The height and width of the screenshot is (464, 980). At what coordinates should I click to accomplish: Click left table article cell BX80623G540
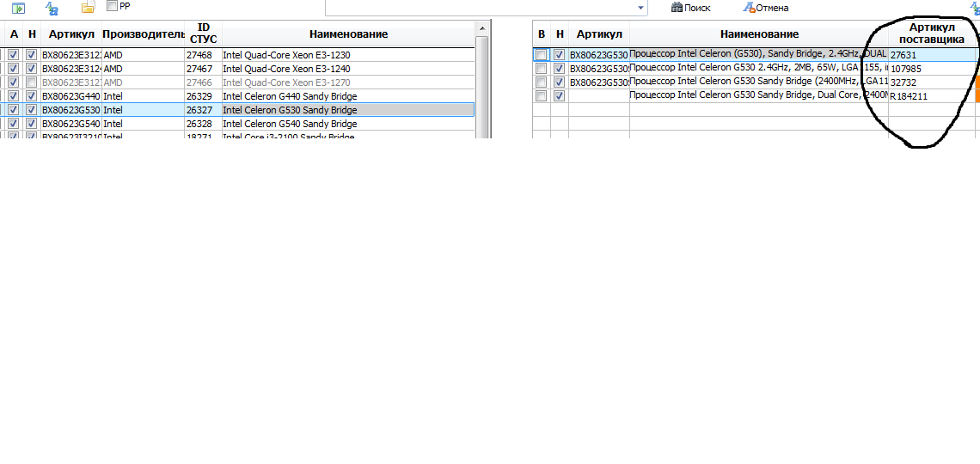point(71,124)
